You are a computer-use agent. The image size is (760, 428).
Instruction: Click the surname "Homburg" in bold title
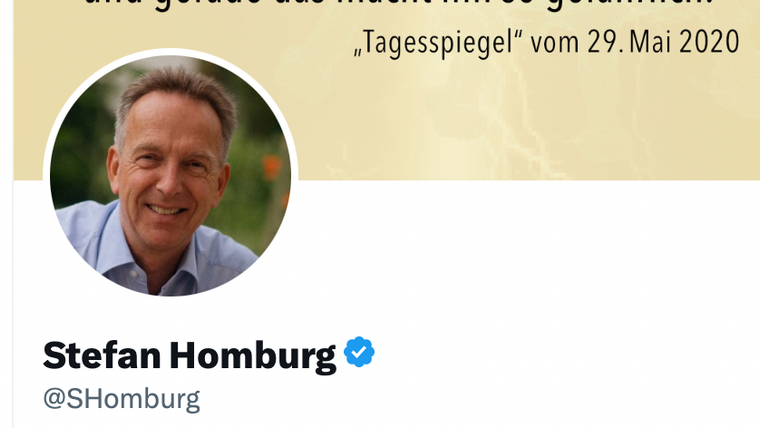253,357
